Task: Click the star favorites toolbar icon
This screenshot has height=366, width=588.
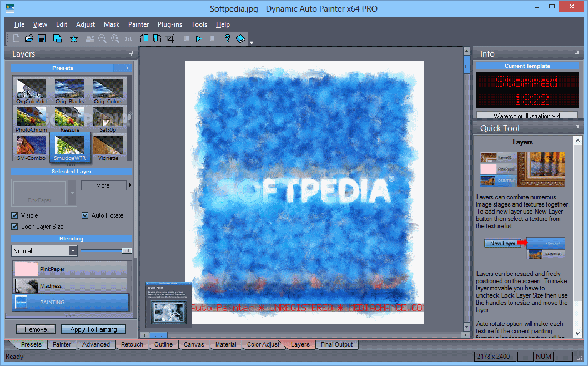Action: (x=74, y=39)
